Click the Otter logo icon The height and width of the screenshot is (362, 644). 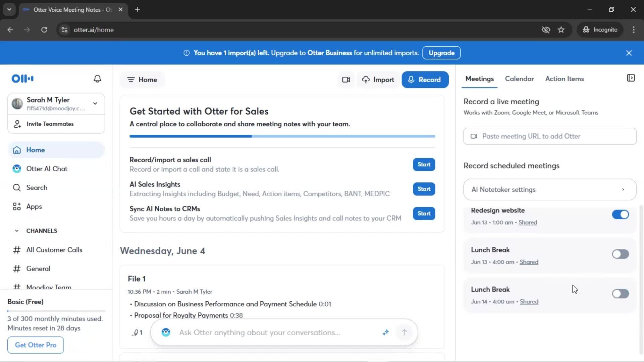[22, 79]
